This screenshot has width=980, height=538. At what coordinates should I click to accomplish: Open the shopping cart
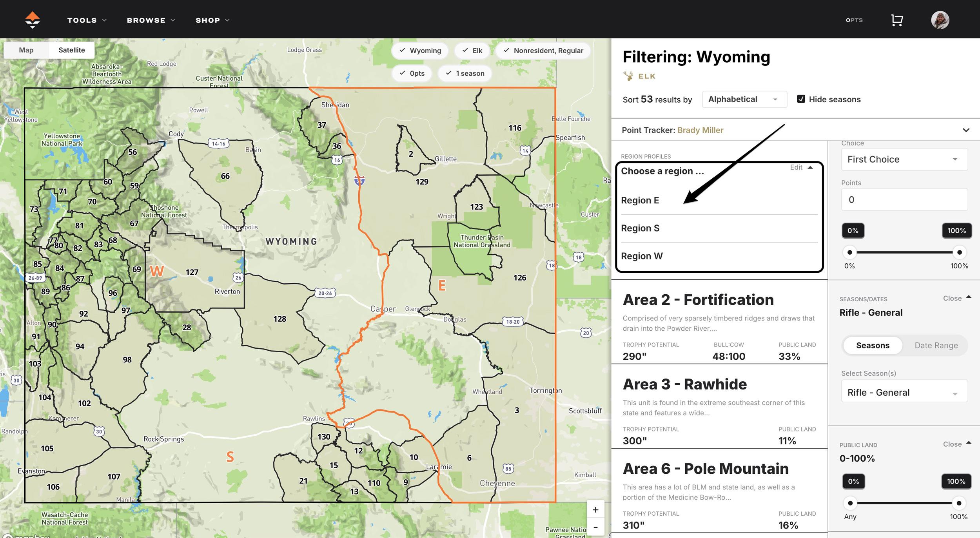[897, 20]
